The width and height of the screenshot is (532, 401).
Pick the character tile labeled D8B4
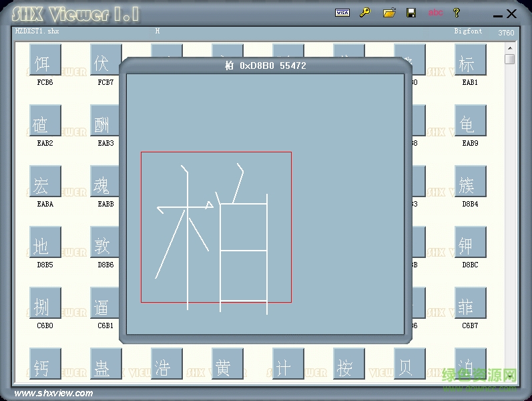pyautogui.click(x=470, y=182)
